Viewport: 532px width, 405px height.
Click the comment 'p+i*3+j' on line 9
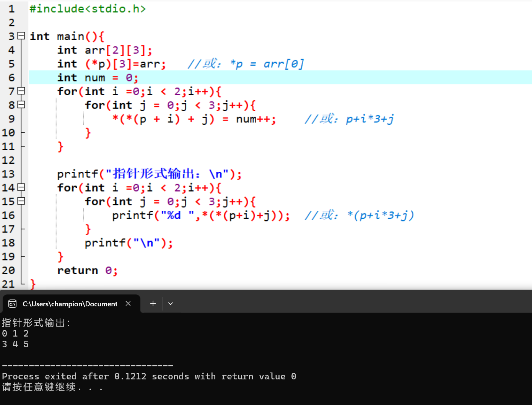coord(370,119)
